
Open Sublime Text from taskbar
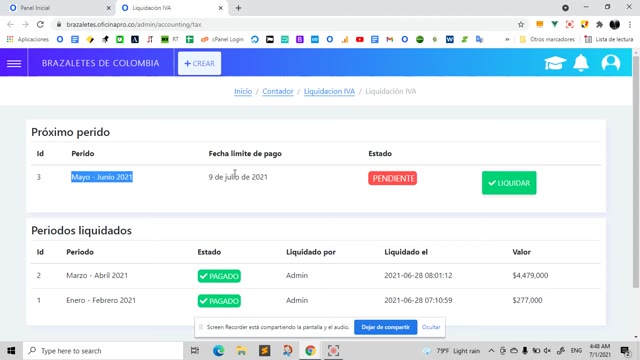(264, 351)
